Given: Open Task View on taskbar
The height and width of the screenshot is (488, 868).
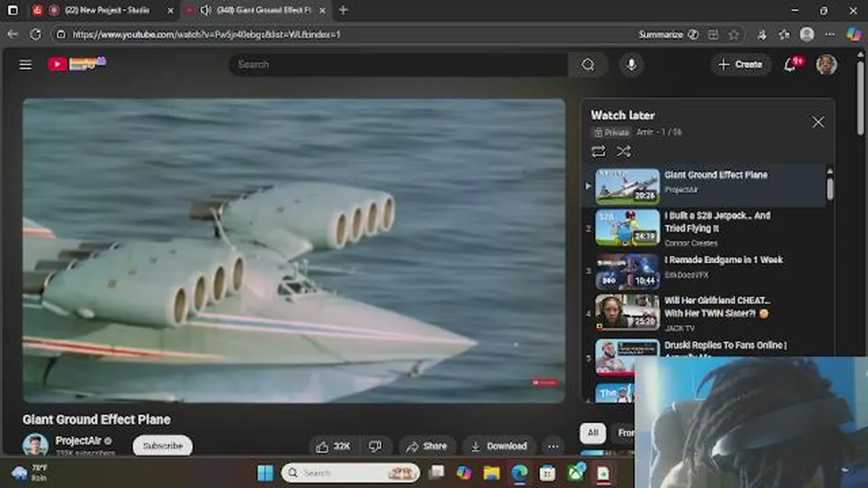Looking at the screenshot, I should [437, 472].
